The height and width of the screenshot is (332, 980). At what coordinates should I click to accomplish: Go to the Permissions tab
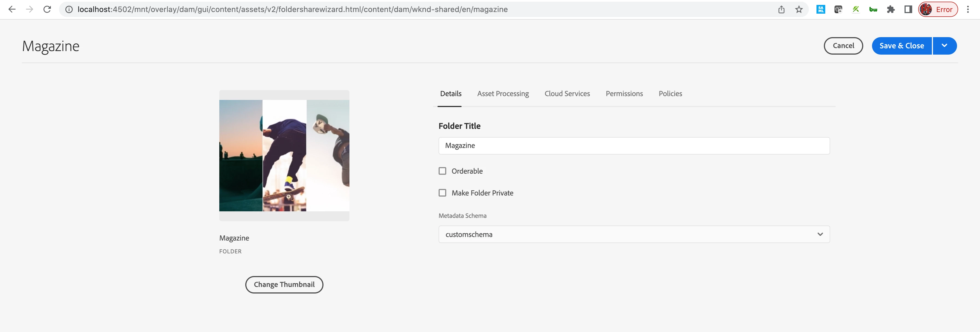[x=624, y=94]
